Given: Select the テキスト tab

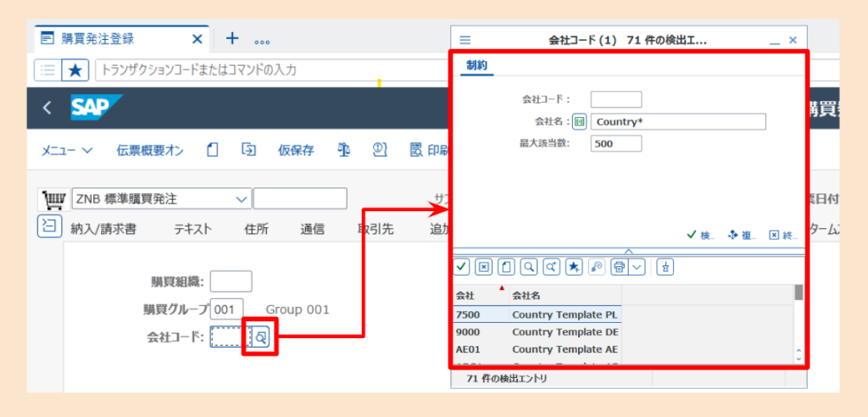Looking at the screenshot, I should pyautogui.click(x=192, y=229).
